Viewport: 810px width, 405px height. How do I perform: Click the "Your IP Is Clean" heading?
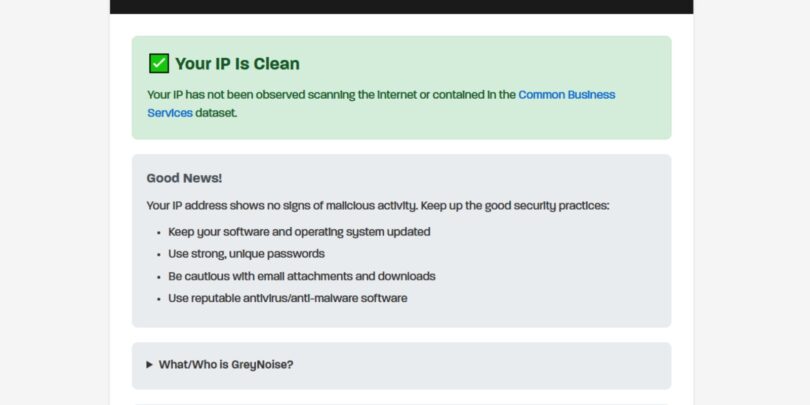[237, 64]
